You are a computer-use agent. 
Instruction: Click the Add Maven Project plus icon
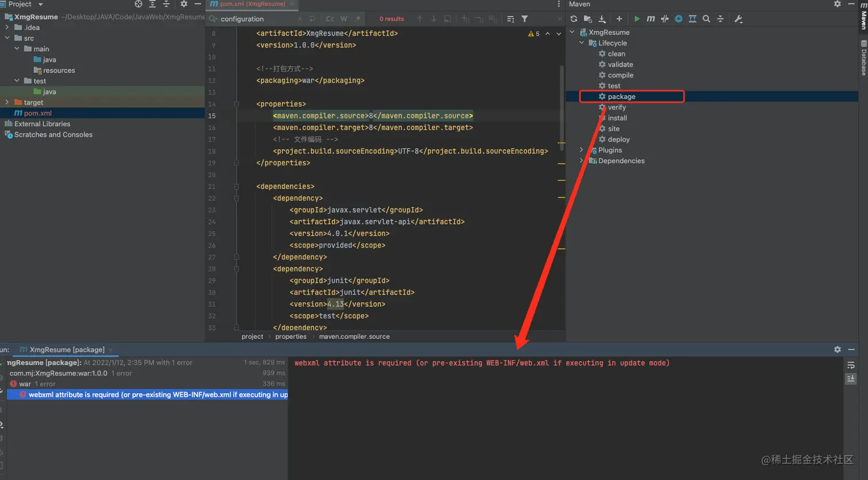619,19
